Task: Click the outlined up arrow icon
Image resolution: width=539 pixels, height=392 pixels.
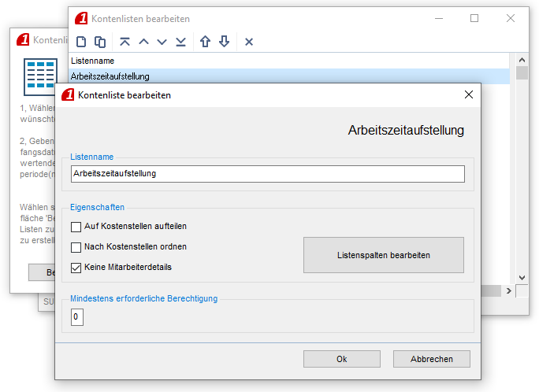Action: (205, 42)
